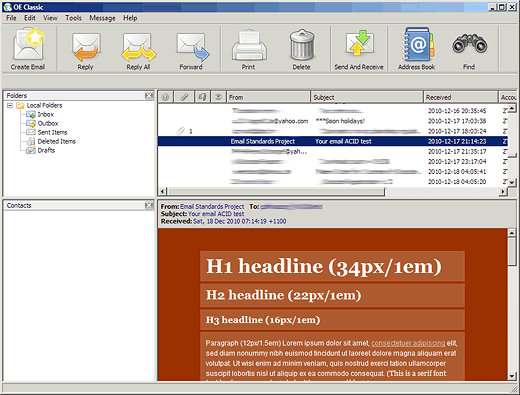Sort by the priority column icon
Image resolution: width=520 pixels, height=395 pixels.
[x=166, y=97]
